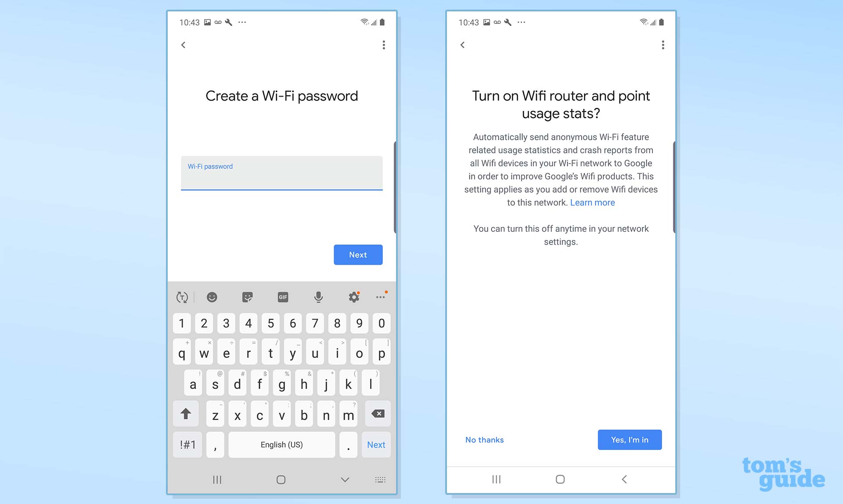Screen dimensions: 843x504
Task: Tap the back arrow on left screen
Action: pos(184,45)
